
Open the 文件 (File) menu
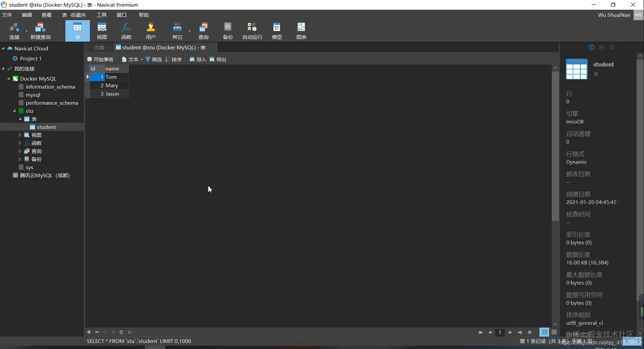(x=7, y=15)
